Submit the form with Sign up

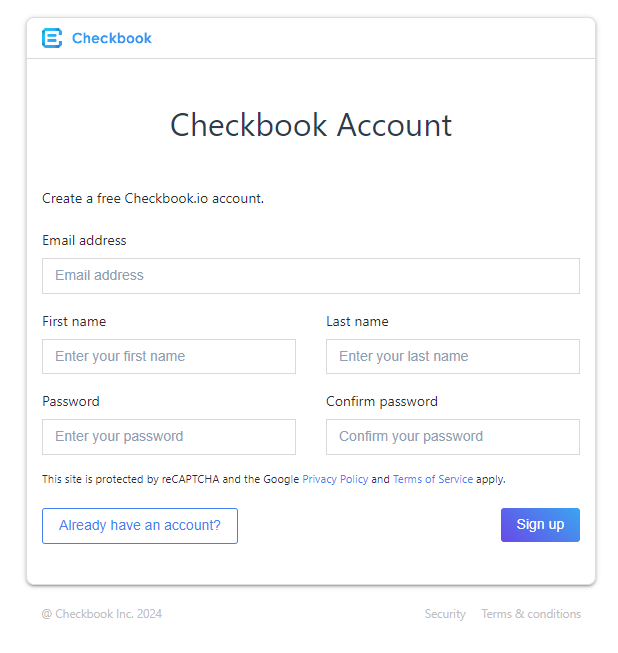(x=540, y=525)
